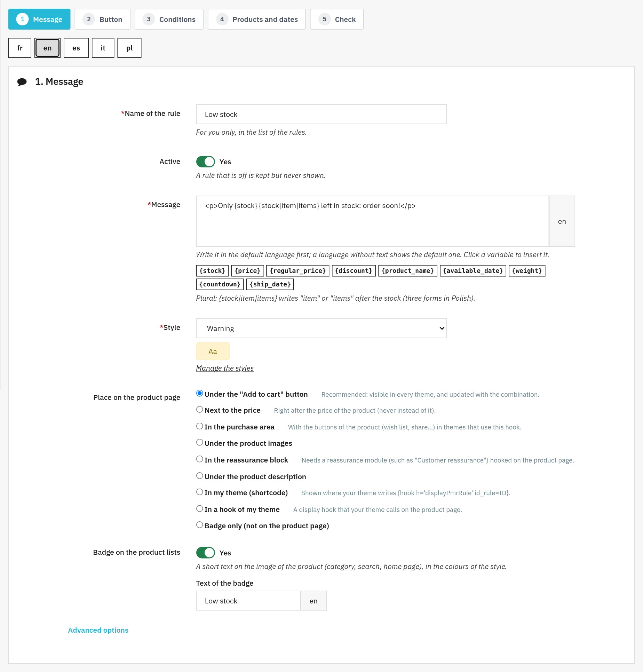Expand Advanced options
The image size is (643, 672).
click(x=98, y=630)
